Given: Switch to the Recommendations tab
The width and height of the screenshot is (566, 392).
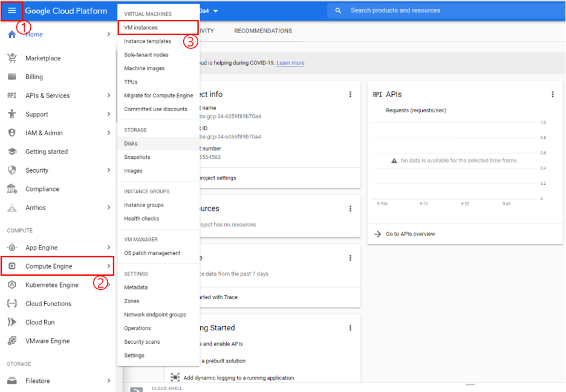Looking at the screenshot, I should click(x=263, y=31).
